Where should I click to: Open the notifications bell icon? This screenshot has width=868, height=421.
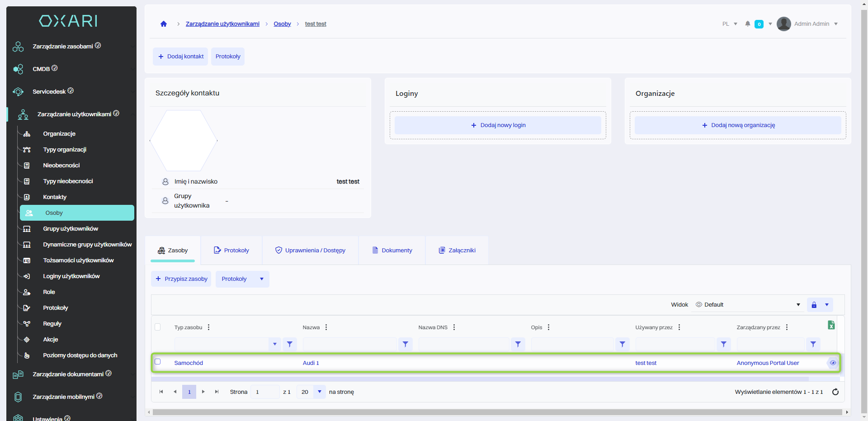[x=748, y=24]
